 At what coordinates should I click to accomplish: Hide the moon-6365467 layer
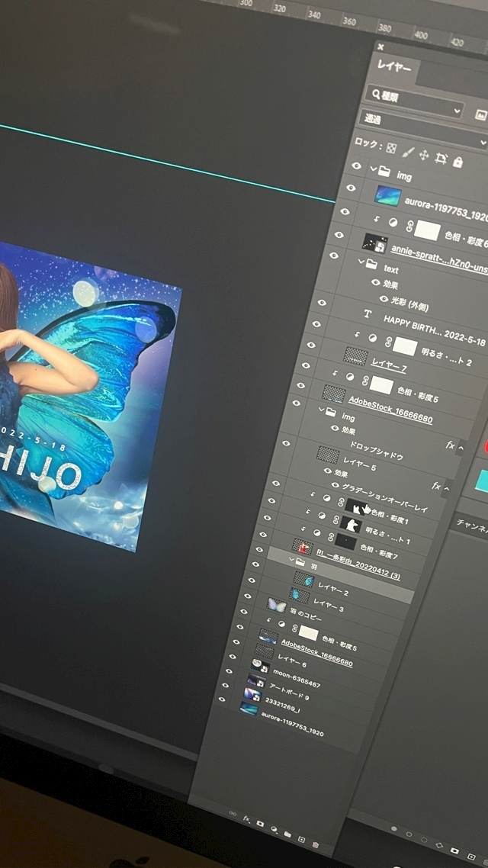click(233, 656)
